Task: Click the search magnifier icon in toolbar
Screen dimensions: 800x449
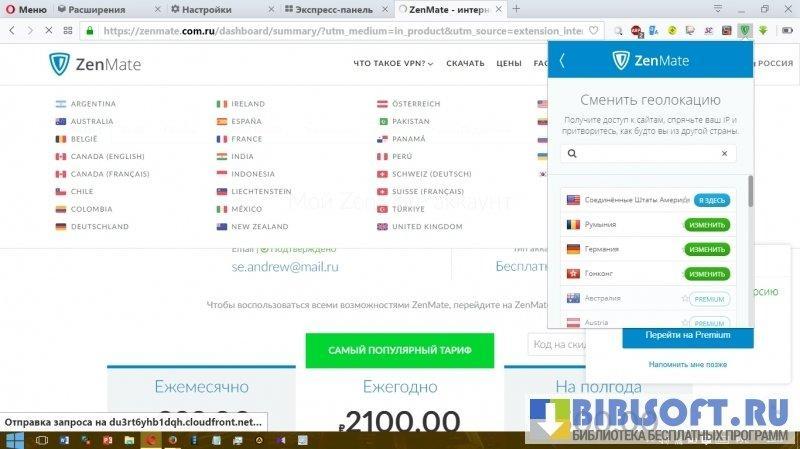Action: (618, 31)
